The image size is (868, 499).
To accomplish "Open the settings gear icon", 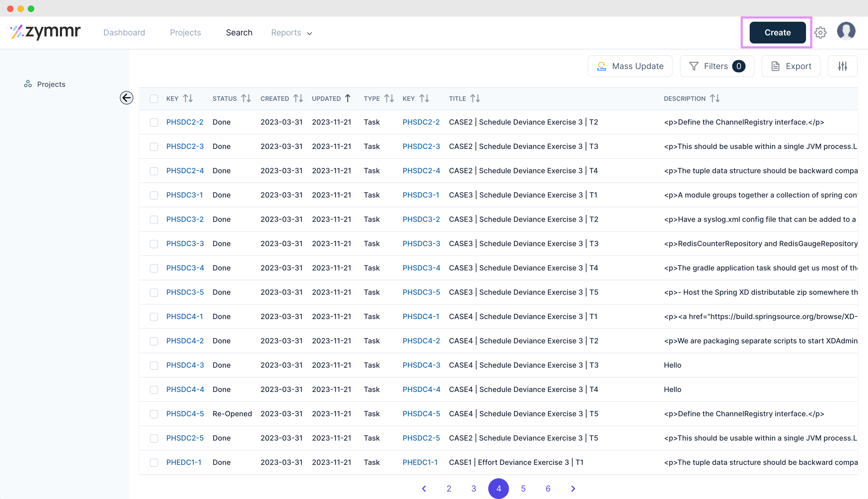I will (820, 33).
